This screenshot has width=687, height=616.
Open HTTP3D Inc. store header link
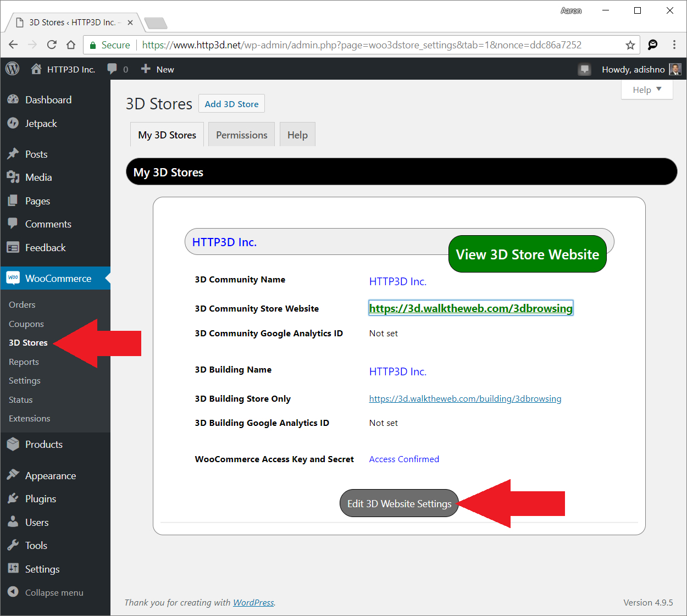click(x=224, y=242)
